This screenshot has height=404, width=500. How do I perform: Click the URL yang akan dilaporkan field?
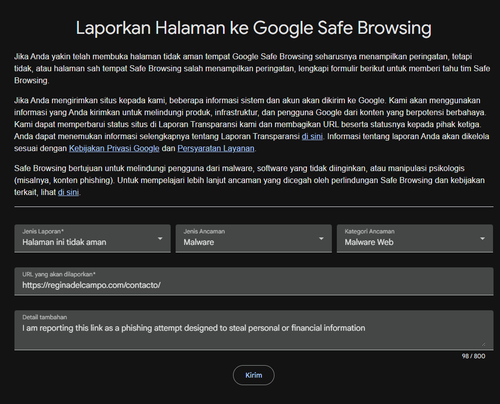[254, 281]
